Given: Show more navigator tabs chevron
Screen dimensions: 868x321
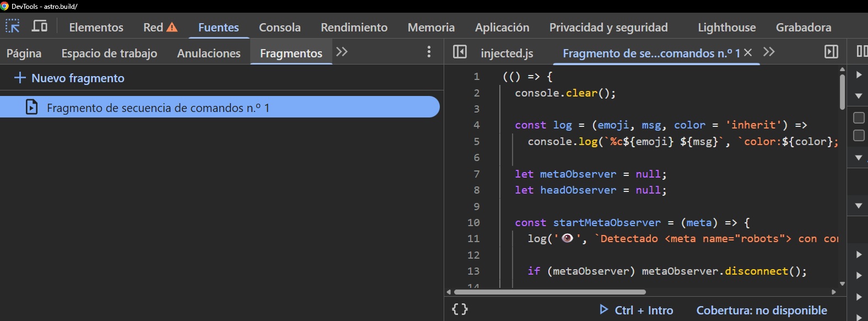Looking at the screenshot, I should click(342, 52).
